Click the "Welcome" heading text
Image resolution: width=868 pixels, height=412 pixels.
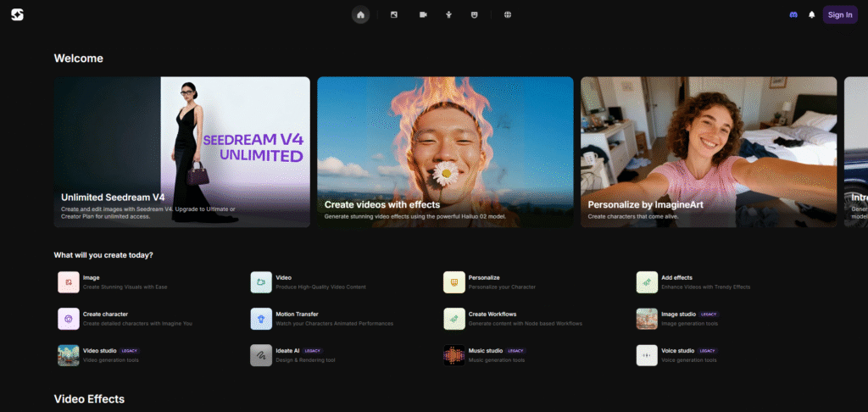[79, 58]
